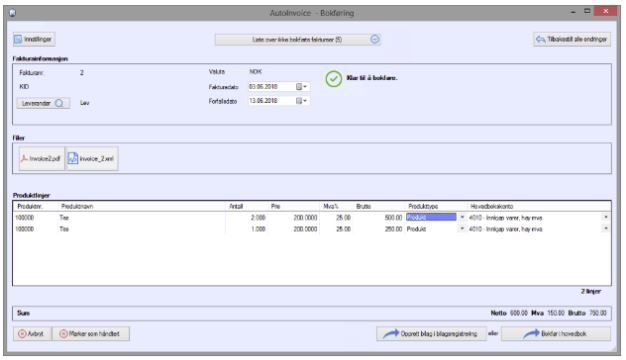This screenshot has width=626, height=360.
Task: Select the highlighted Produkt cell in first row
Action: 431,217
